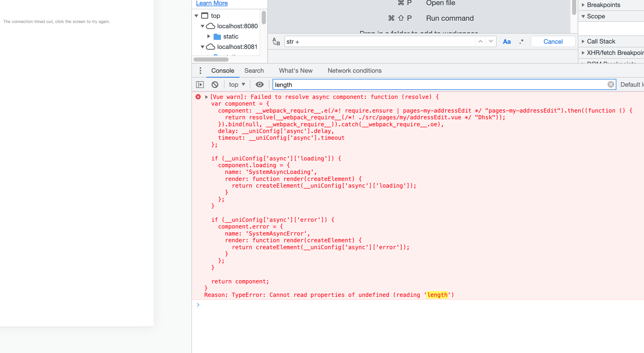
Task: Open the customize DevTools three-dot menu
Action: tap(200, 70)
